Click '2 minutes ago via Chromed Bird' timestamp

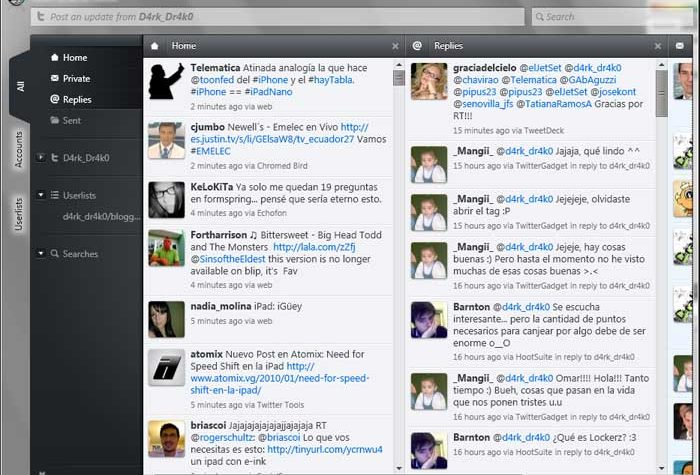(249, 166)
